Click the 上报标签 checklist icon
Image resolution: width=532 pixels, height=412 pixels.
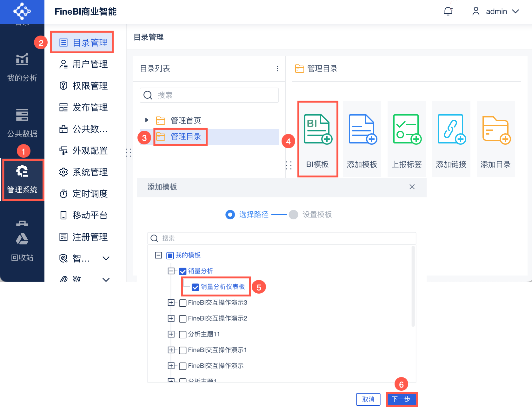click(407, 129)
